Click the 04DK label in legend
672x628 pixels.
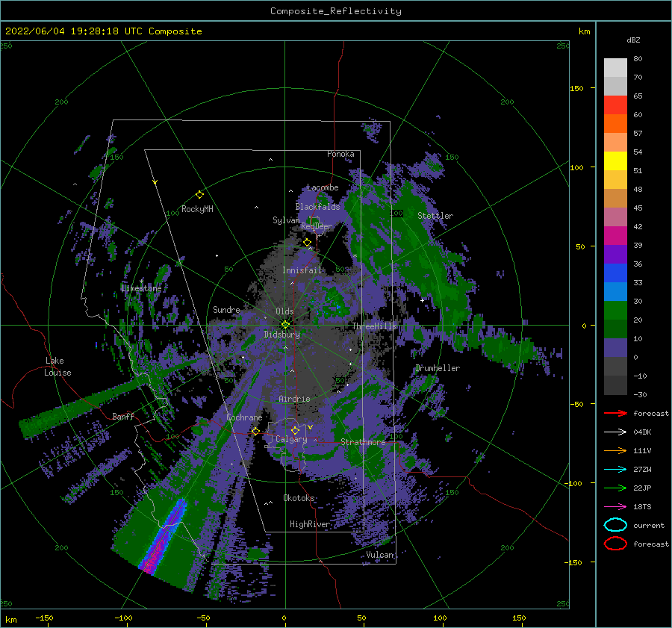tap(642, 432)
